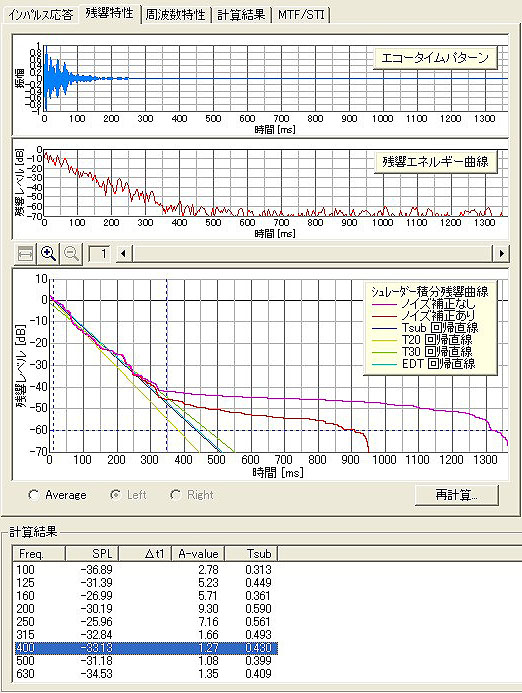Screen dimensions: 522x693
Task: Click the left scroll arrow of the graph scrollbar
Action: pyautogui.click(x=123, y=254)
